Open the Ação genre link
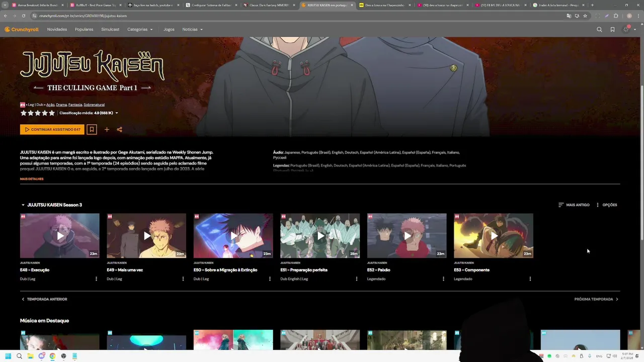The width and height of the screenshot is (644, 362). (50, 105)
